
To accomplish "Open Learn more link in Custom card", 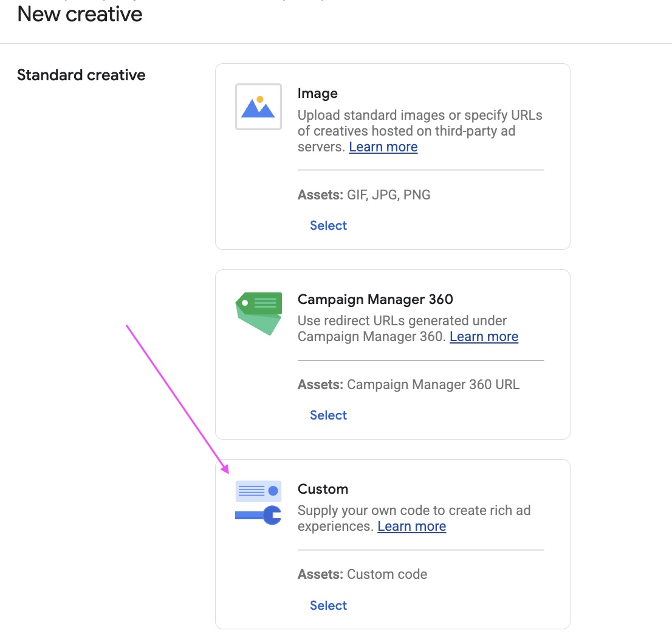I will [x=412, y=526].
